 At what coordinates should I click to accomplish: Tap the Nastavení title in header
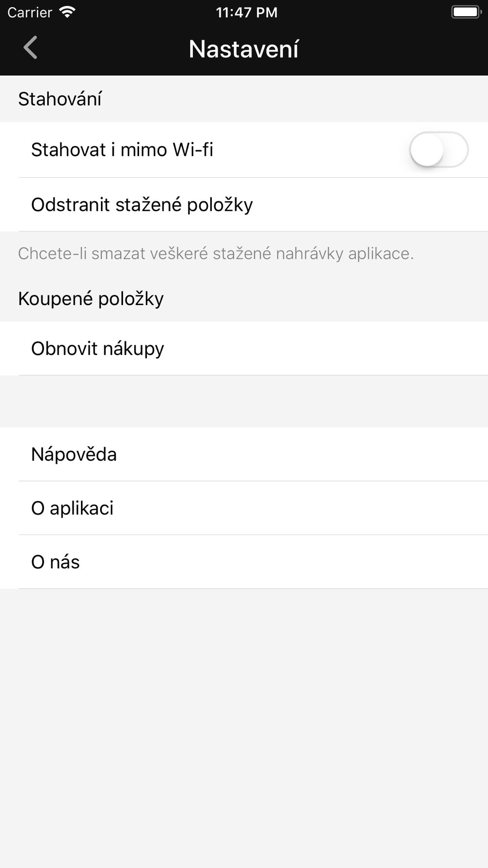pyautogui.click(x=244, y=49)
